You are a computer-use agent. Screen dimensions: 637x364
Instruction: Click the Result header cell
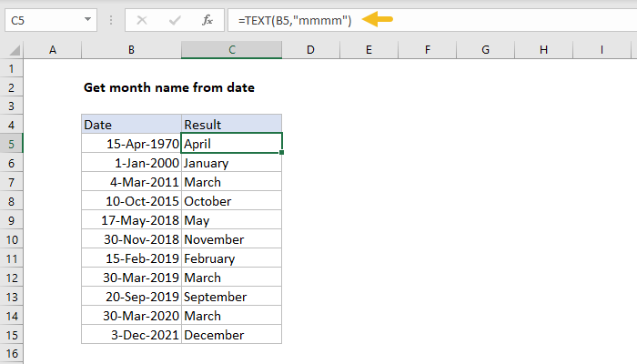[231, 124]
